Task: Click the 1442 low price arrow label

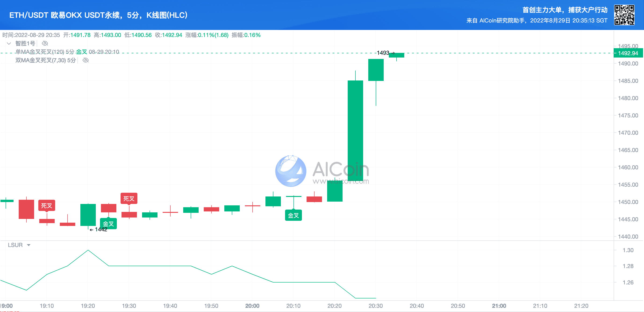Action: click(x=99, y=229)
